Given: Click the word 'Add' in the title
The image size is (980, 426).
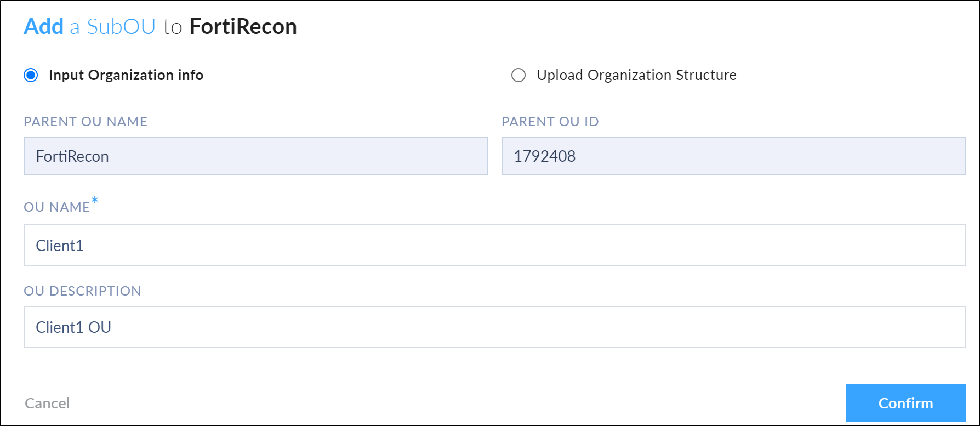Looking at the screenshot, I should (x=44, y=27).
